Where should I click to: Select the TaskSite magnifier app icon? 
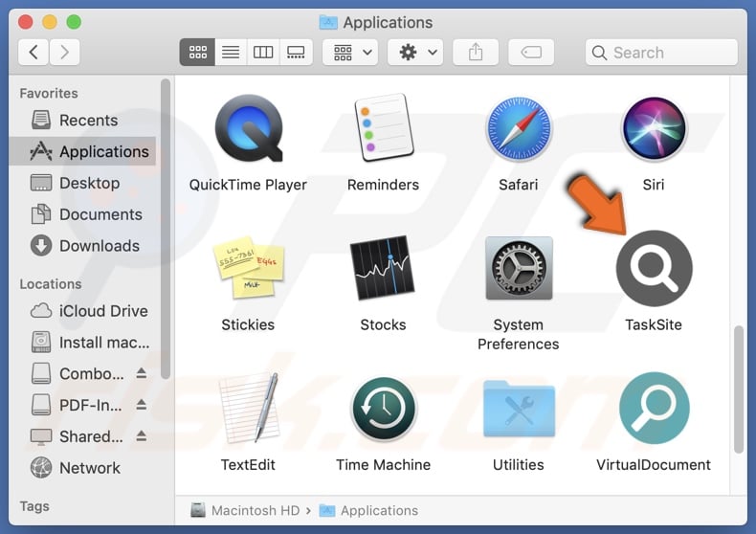click(x=655, y=268)
